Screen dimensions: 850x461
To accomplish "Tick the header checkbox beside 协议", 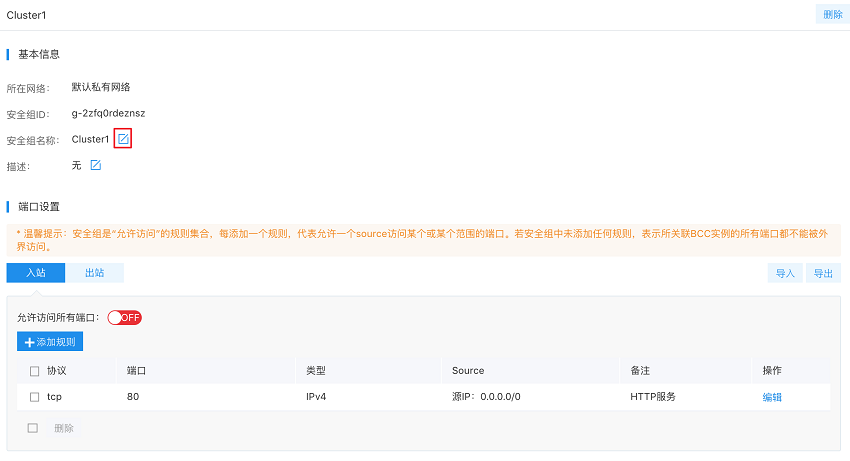I will (x=35, y=371).
